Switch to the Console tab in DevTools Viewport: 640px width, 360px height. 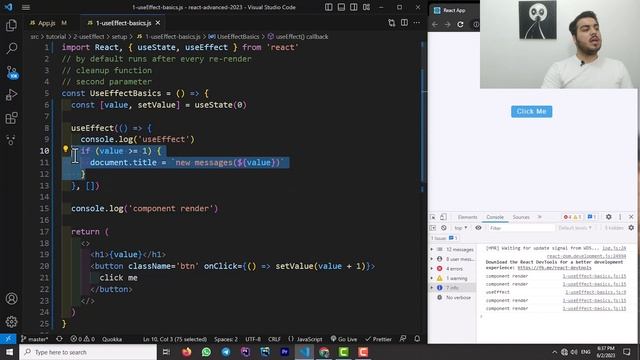pos(495,217)
